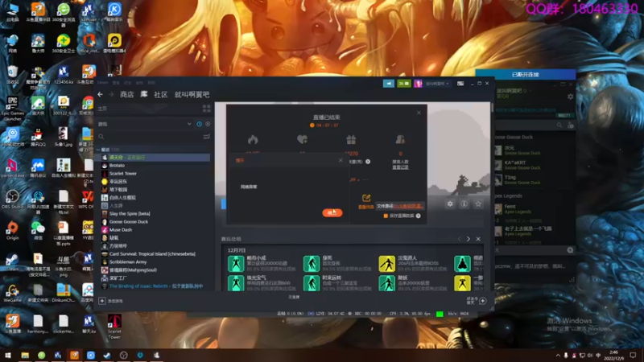Click the library content vertical scrollbar
The image size is (644, 362).
[x=492, y=108]
